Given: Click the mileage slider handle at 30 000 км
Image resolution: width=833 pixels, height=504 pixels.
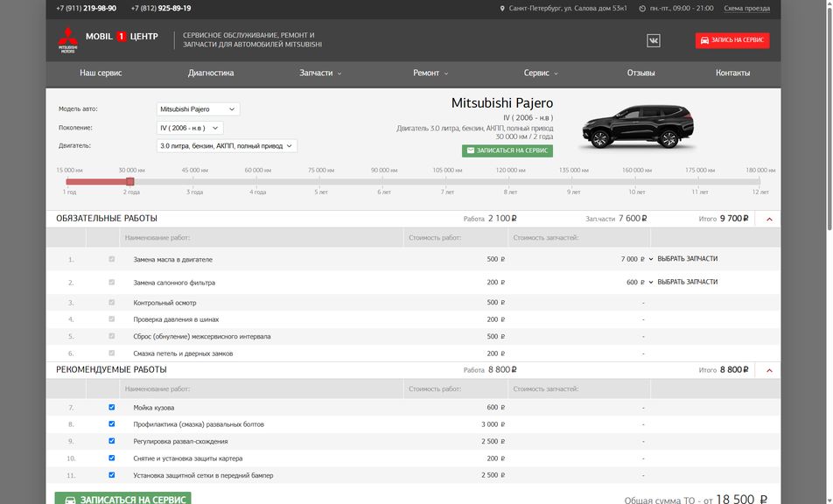Looking at the screenshot, I should (130, 182).
